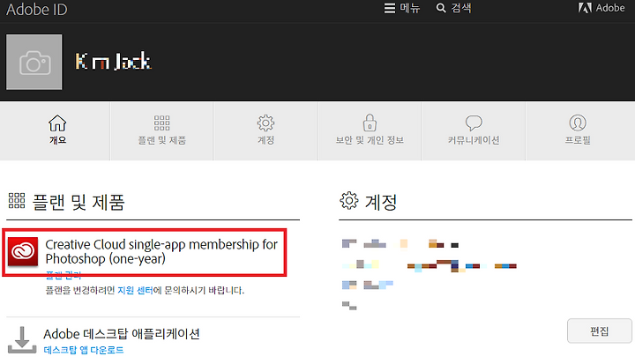Go to 보안 및 개인 정보 tab
This screenshot has height=364, width=635.
click(x=370, y=130)
